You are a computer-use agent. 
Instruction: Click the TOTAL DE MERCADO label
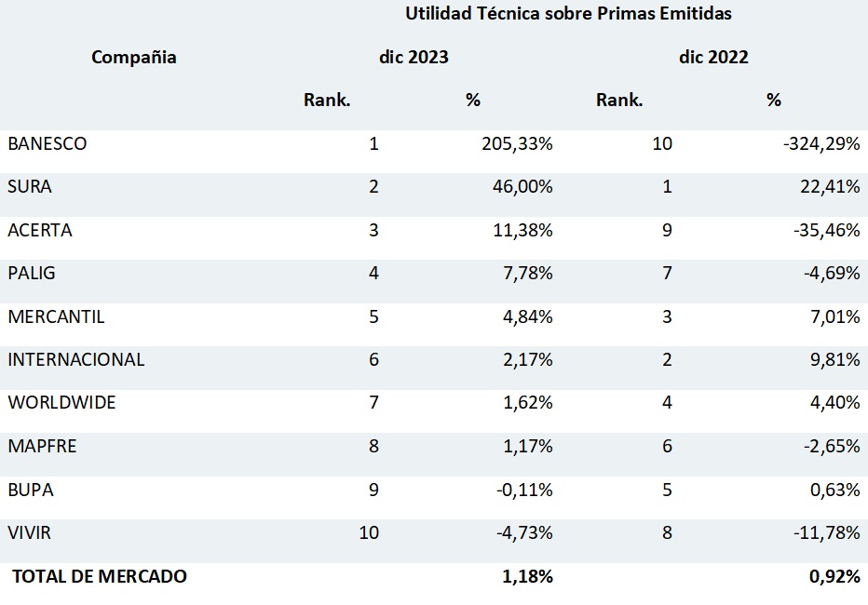click(100, 577)
